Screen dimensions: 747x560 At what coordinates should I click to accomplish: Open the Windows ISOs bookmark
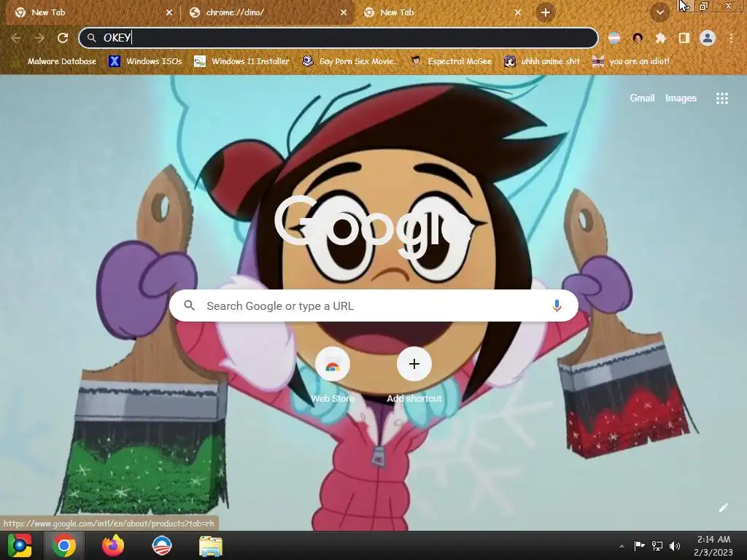coord(145,61)
